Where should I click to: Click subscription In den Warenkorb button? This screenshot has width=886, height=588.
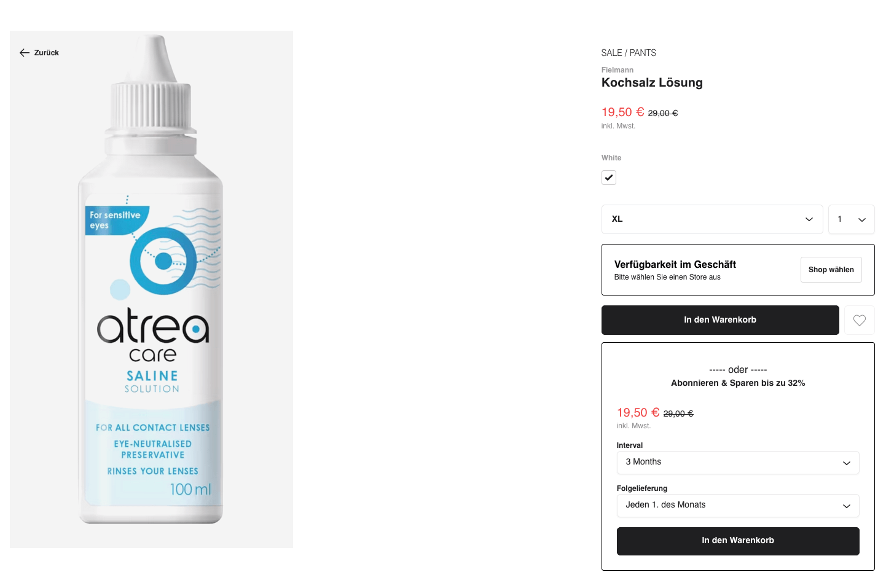click(x=737, y=541)
